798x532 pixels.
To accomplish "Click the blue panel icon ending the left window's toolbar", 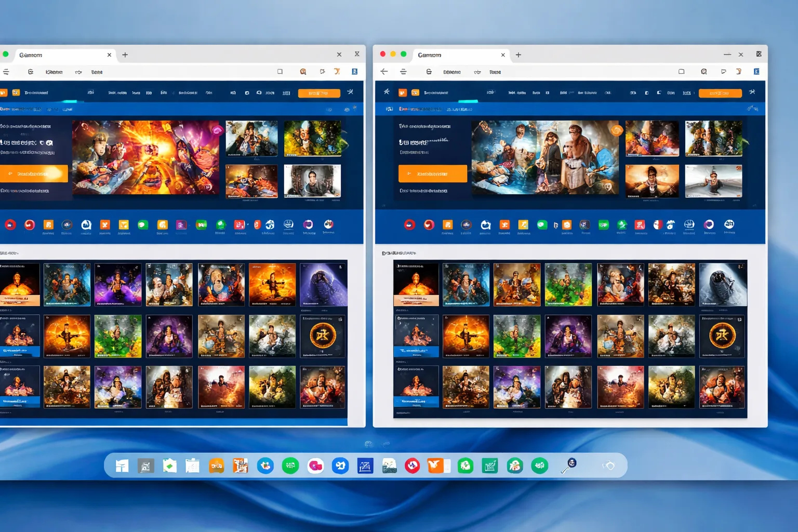I will 354,72.
